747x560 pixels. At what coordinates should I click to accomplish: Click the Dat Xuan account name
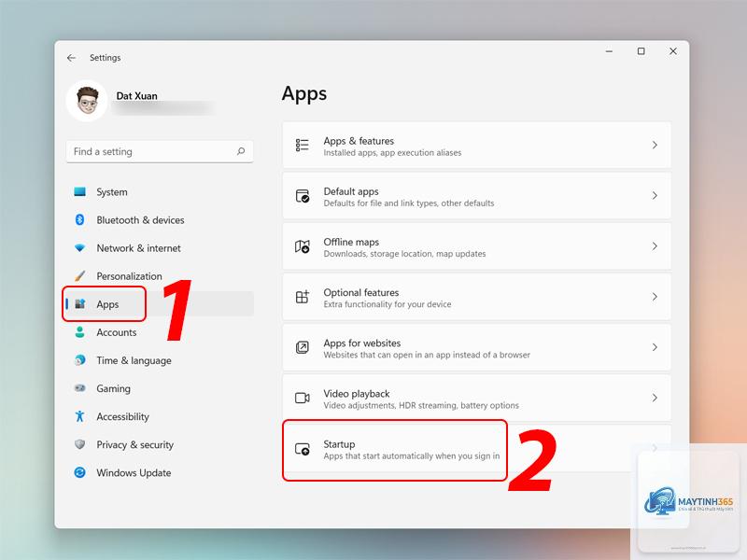(136, 96)
